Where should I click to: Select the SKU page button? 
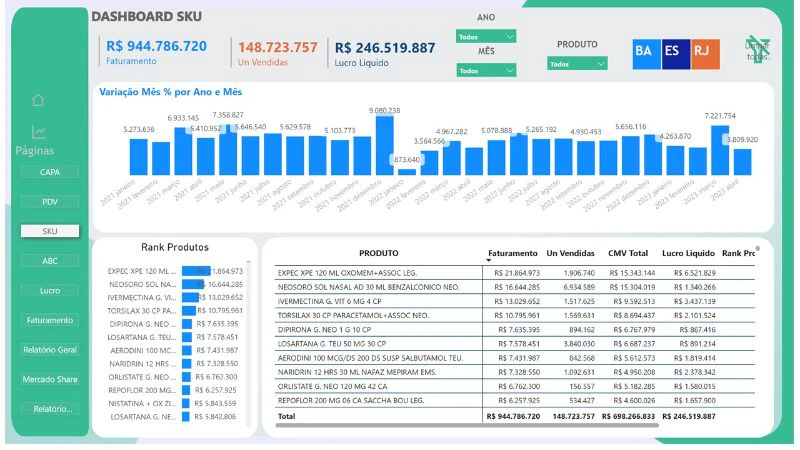[50, 231]
